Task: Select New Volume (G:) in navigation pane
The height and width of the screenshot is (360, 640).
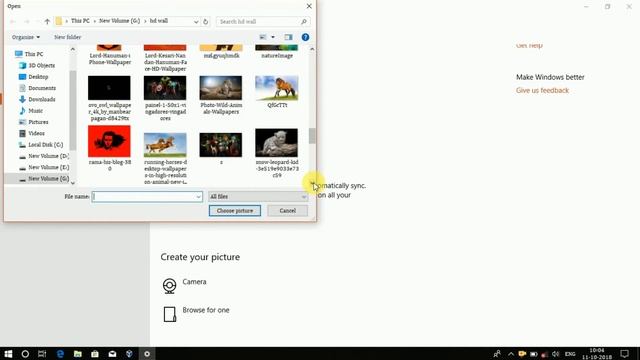Action: (x=48, y=179)
